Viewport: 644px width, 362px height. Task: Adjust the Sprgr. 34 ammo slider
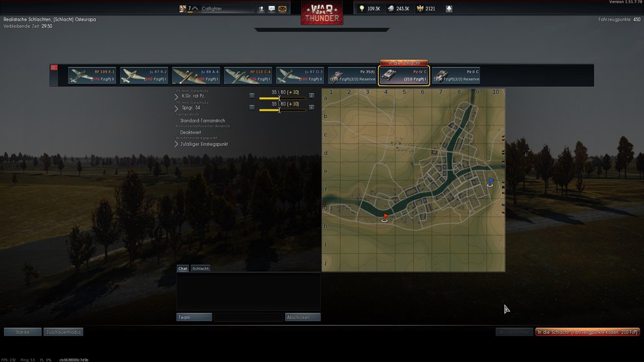(282, 110)
